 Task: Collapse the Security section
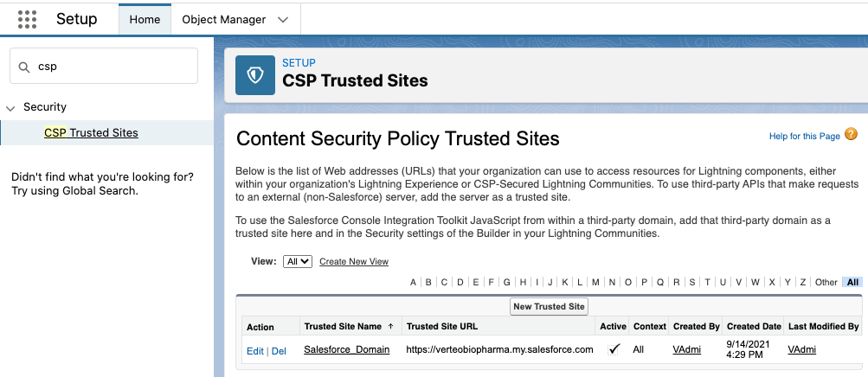[x=10, y=108]
